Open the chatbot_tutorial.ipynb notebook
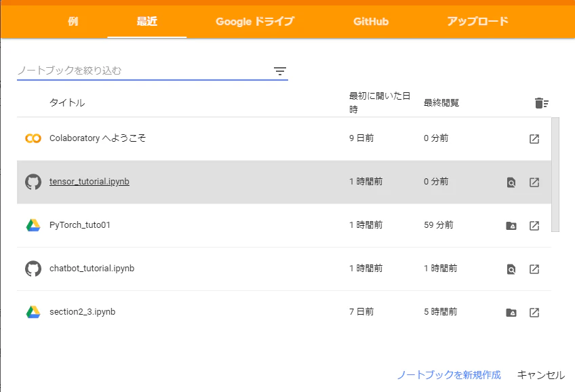The height and width of the screenshot is (392, 575). pyautogui.click(x=92, y=269)
